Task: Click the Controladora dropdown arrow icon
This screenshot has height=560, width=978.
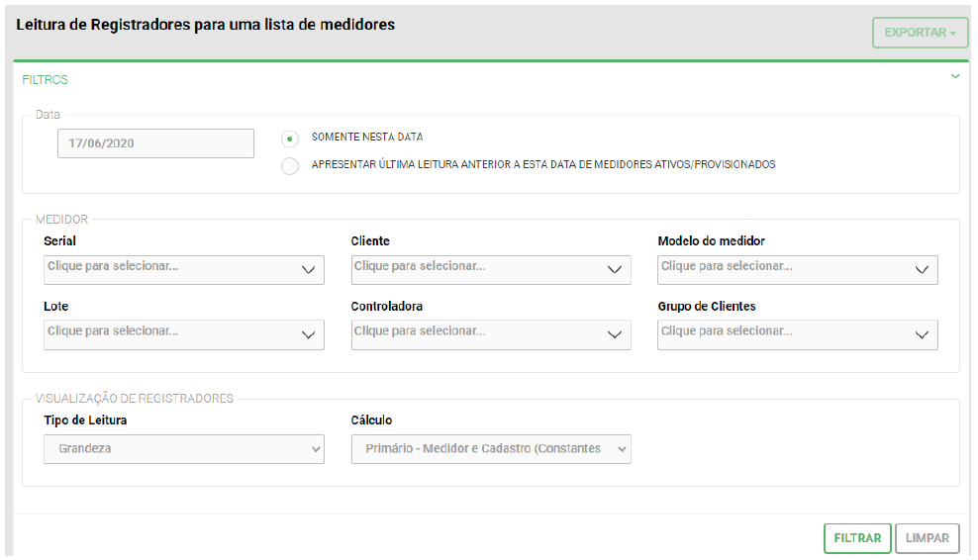Action: tap(614, 335)
